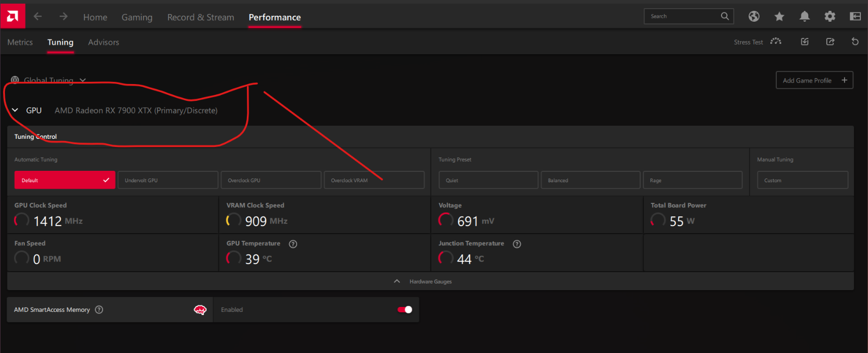Select the Balanced tuning preset
The width and height of the screenshot is (868, 353).
[x=590, y=180]
